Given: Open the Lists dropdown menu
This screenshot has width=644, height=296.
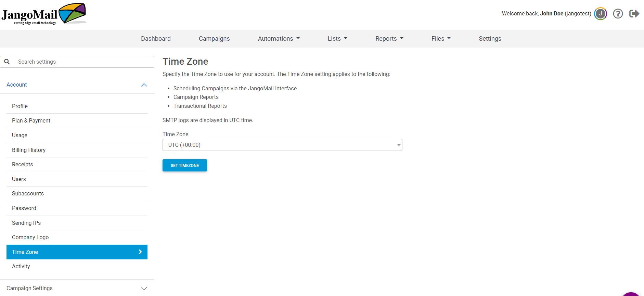Looking at the screenshot, I should [x=337, y=39].
